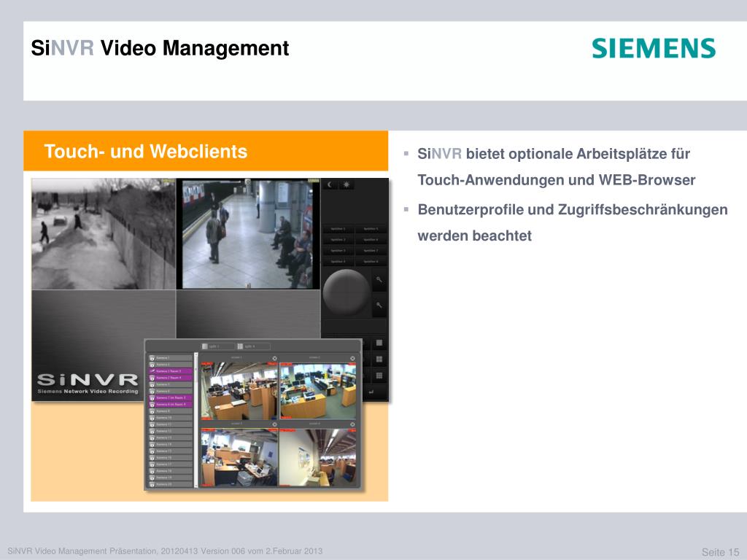Viewport: 747px width, 560px height.
Task: Close the screen 3 video tile
Action: [274, 424]
